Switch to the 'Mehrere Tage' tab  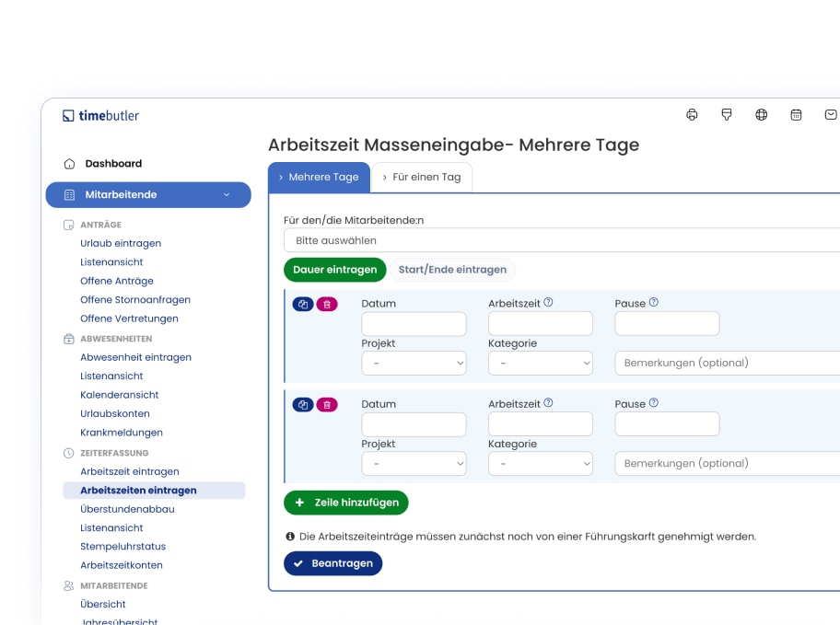click(x=319, y=178)
